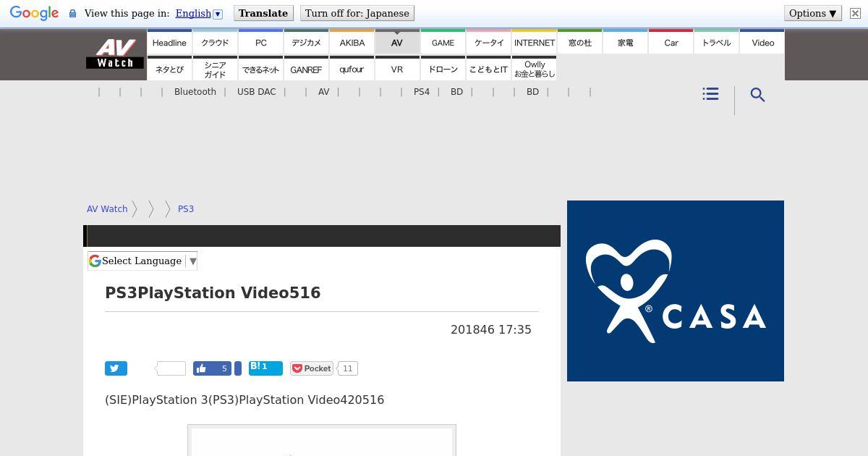
Task: Click the date text 201846 17:35
Action: point(491,329)
